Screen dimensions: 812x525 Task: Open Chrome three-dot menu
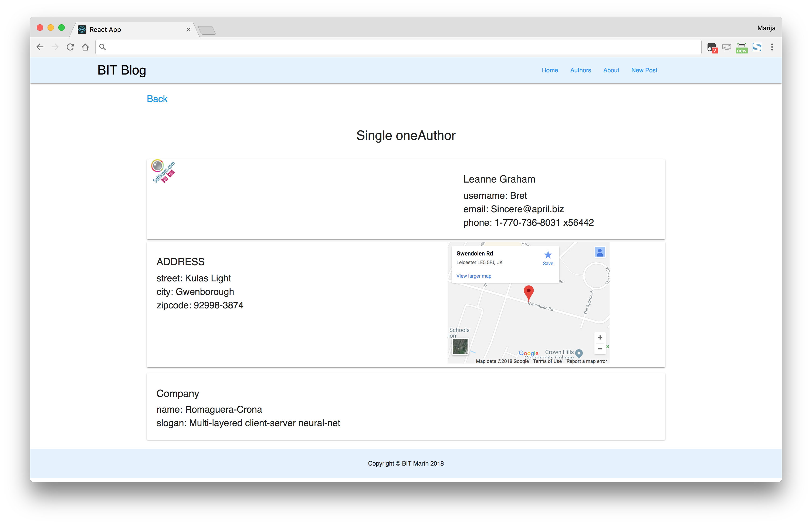click(x=772, y=47)
